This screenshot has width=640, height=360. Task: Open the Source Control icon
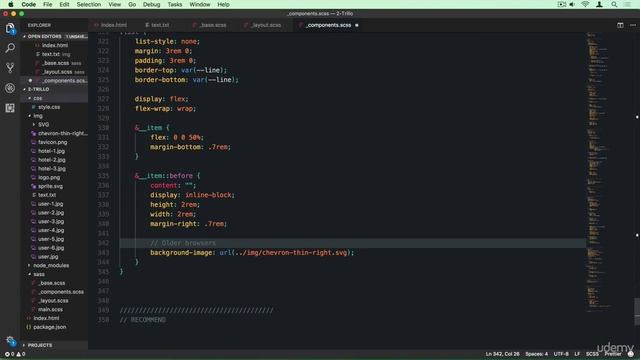point(10,68)
